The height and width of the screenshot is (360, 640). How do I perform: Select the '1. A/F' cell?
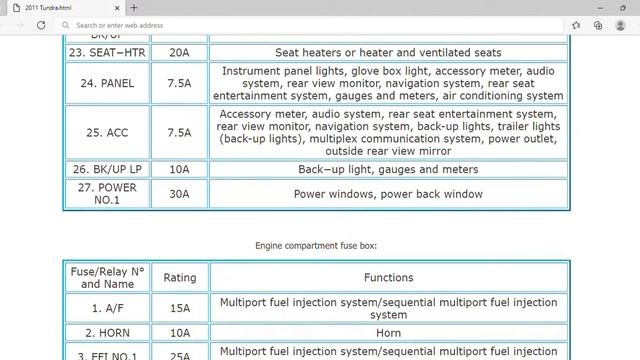point(107,308)
